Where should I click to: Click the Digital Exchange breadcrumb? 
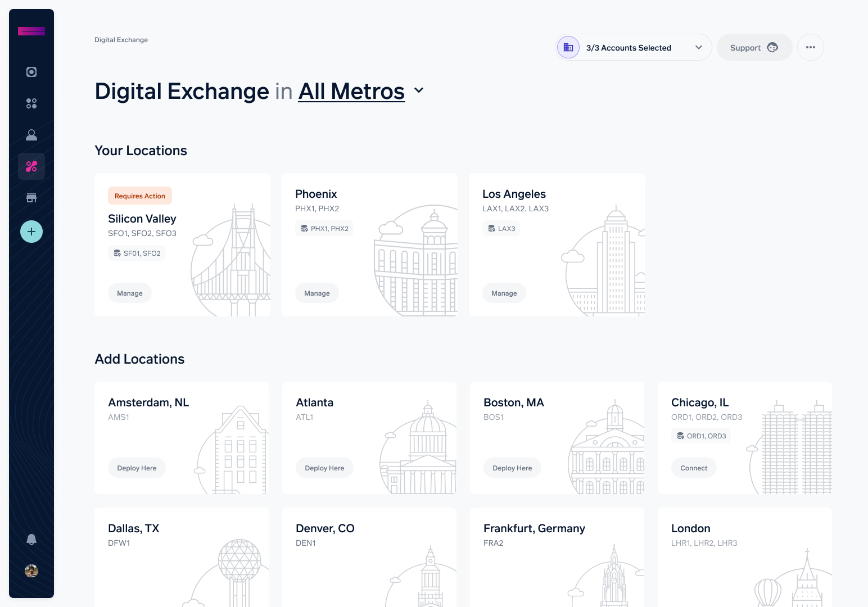pos(121,40)
